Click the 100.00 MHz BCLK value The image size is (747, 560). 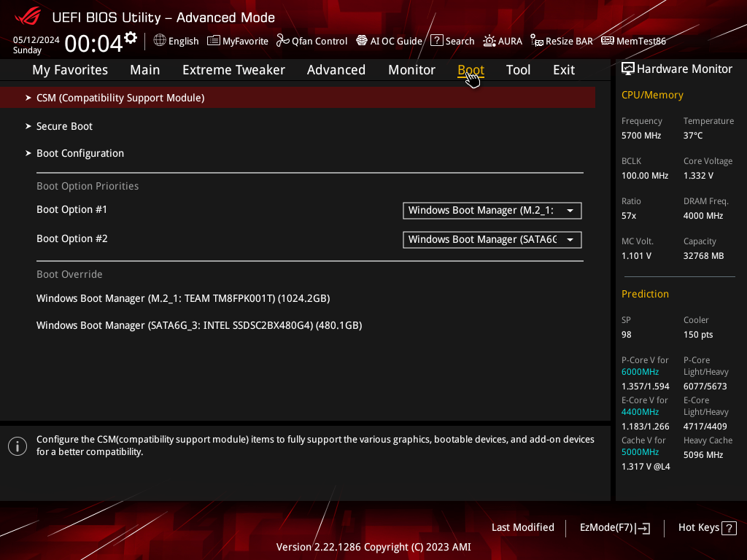[645, 176]
